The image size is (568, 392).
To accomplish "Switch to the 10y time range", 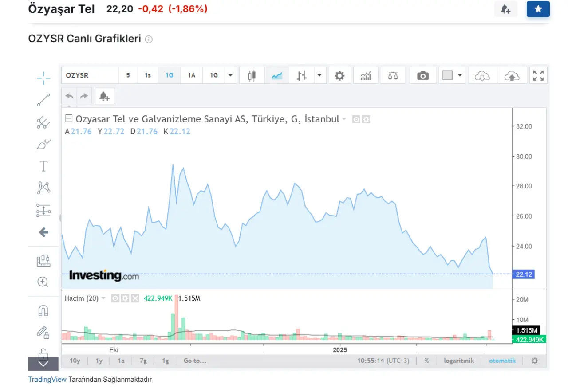I will tap(75, 361).
